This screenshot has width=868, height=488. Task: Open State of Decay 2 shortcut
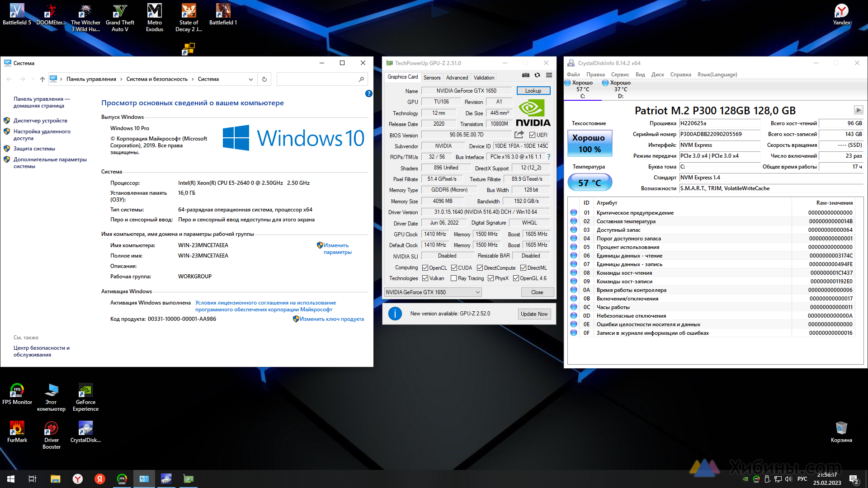[189, 18]
